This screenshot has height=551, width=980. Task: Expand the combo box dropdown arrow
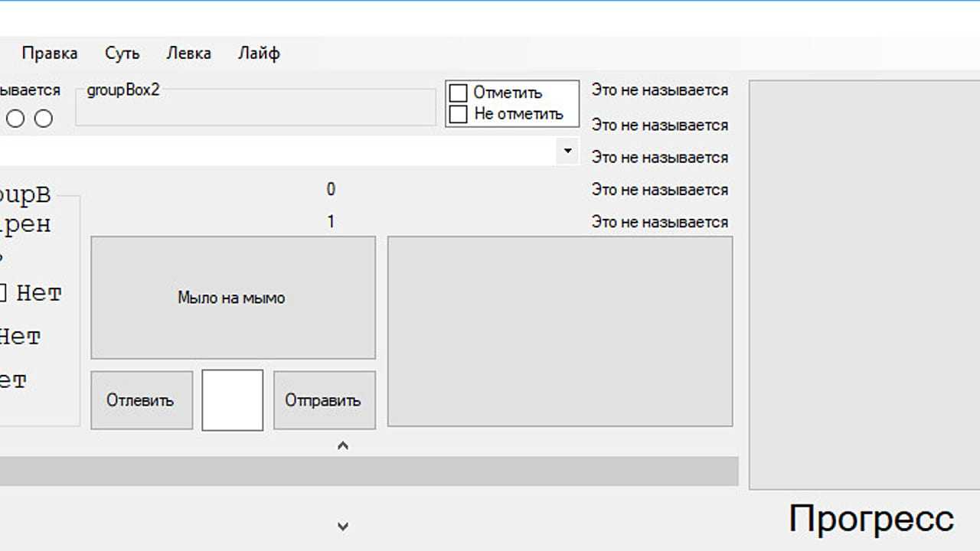click(x=567, y=151)
